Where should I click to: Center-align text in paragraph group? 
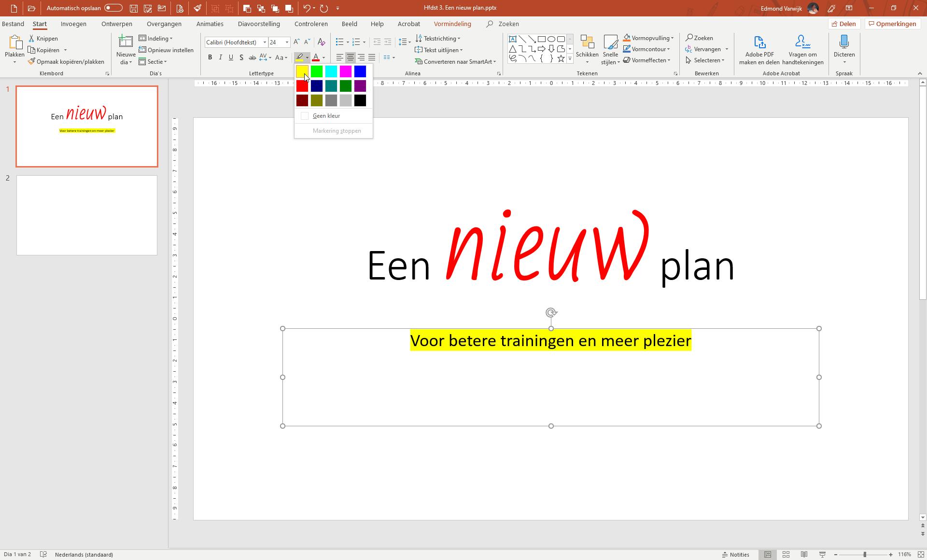coord(351,57)
